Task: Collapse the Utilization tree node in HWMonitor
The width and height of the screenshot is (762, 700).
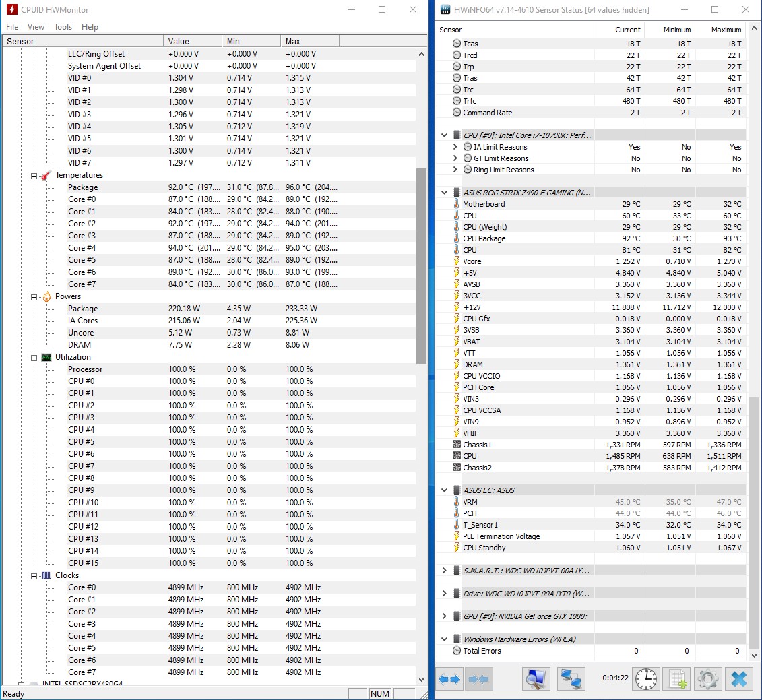Action: click(34, 358)
